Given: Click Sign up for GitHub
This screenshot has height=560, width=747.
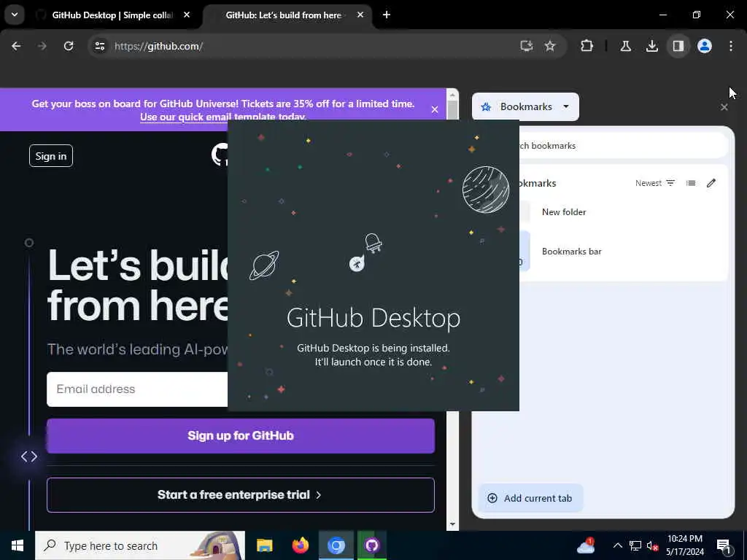Looking at the screenshot, I should click(241, 436).
